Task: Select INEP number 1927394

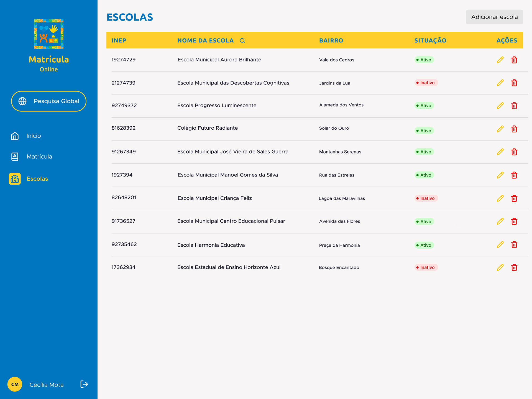Action: (122, 175)
